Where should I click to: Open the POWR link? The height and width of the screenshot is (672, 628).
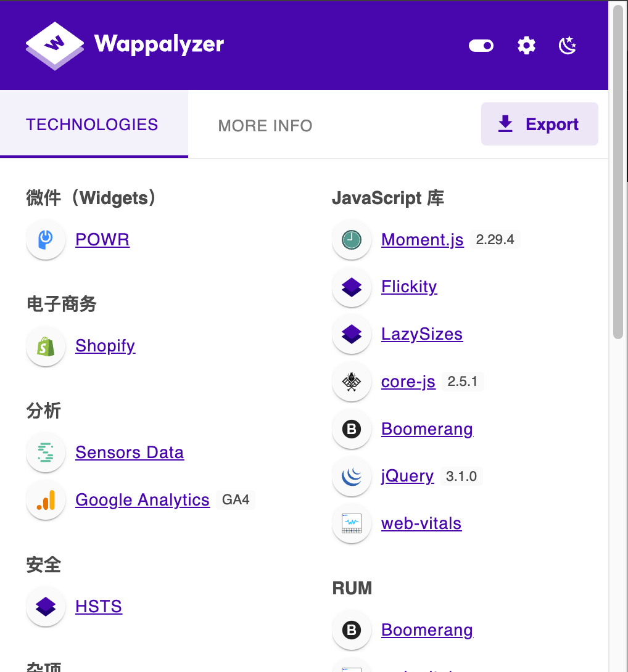coord(102,240)
